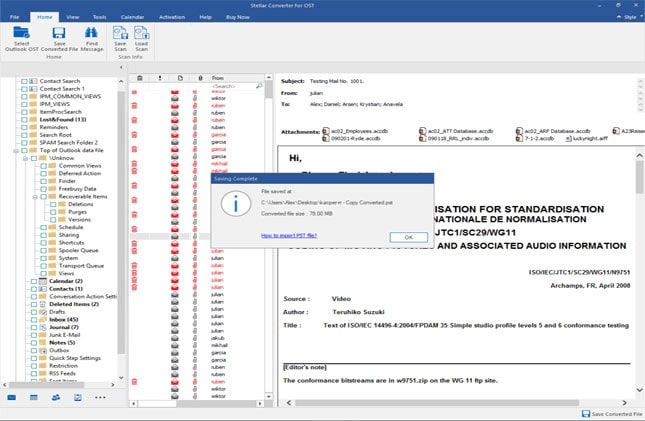The width and height of the screenshot is (645, 421).
Task: Open attachment ac02_ARF Database.accdb
Action: (x=553, y=131)
